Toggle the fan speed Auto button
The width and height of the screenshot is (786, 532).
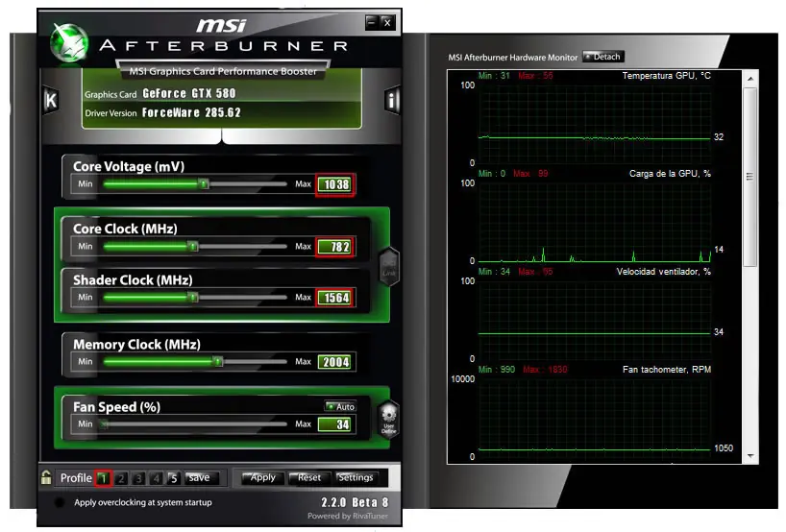tap(340, 406)
